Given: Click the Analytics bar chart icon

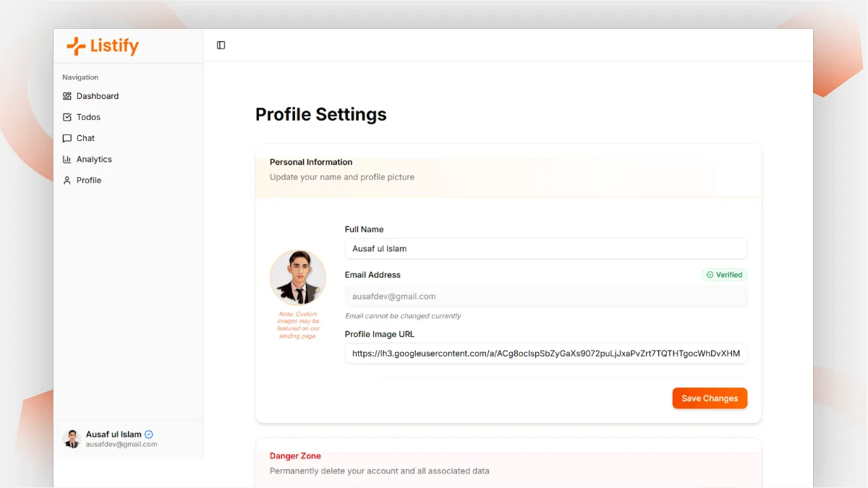Looking at the screenshot, I should tap(67, 159).
